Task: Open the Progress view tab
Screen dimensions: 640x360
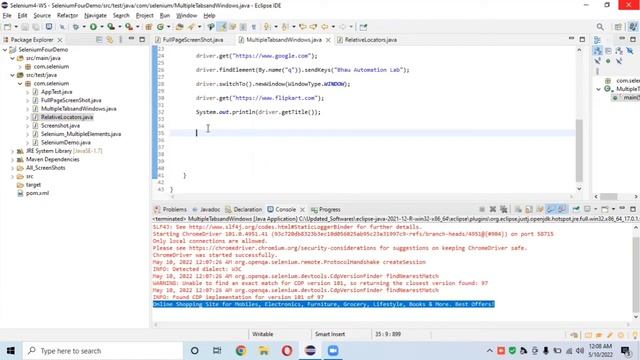Action: [326, 209]
